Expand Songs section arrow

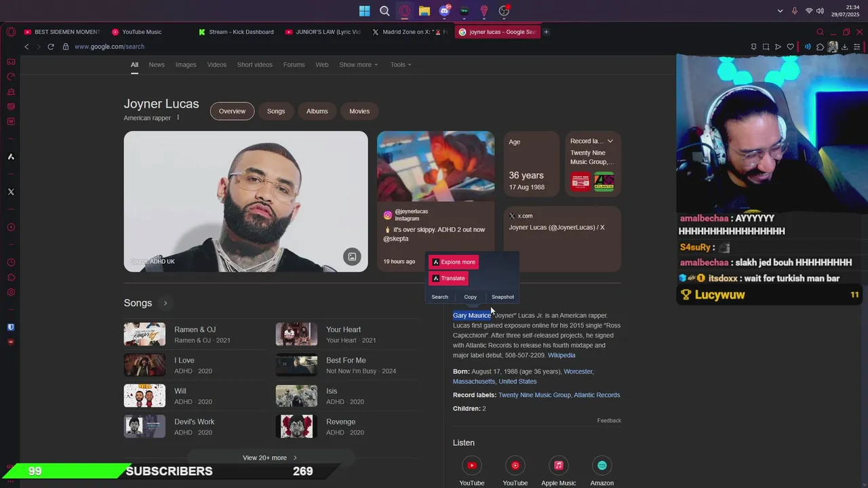165,303
